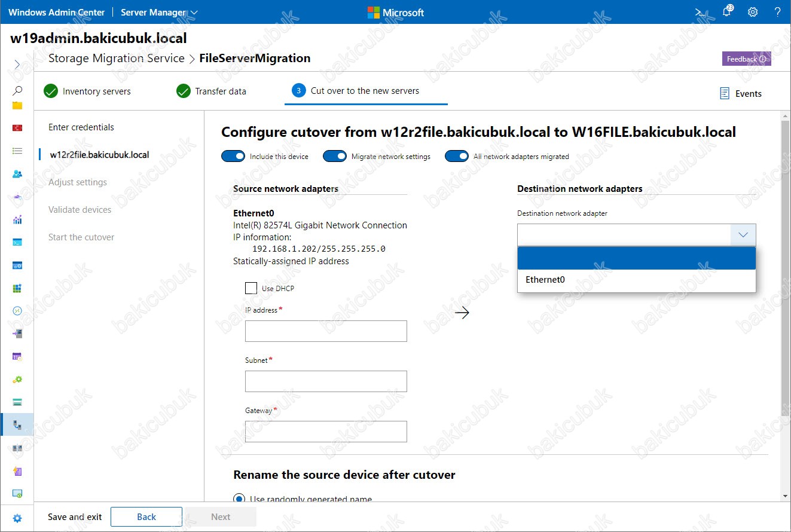Toggle Include this device switch
The image size is (791, 532).
pos(233,156)
